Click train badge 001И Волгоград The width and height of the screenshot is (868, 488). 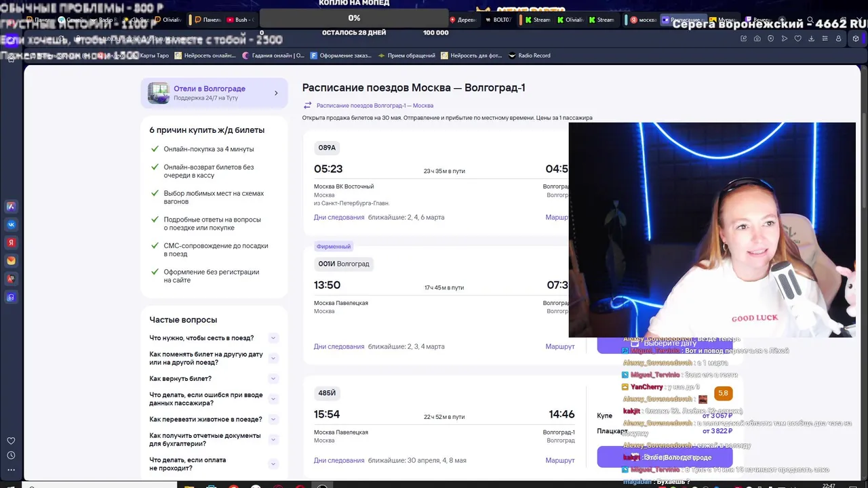pos(344,264)
